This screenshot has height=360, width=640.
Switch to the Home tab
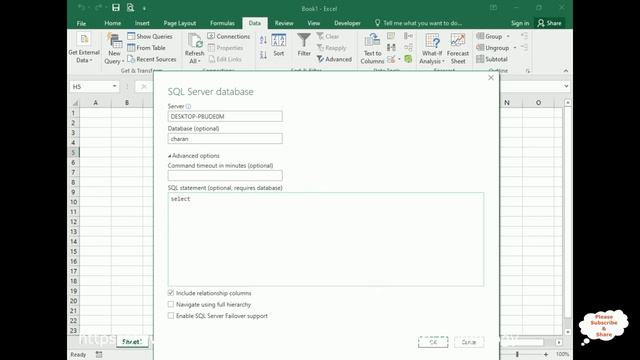113,23
